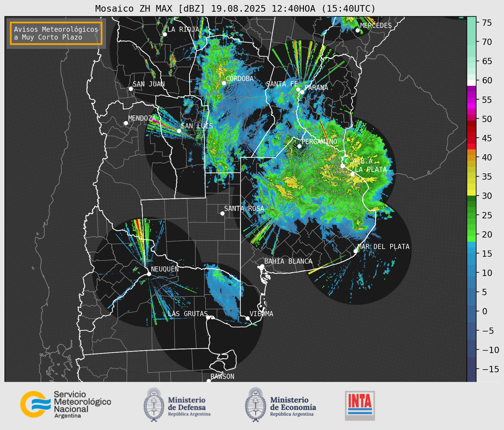Click the Córdoba city marker dot

224,83
